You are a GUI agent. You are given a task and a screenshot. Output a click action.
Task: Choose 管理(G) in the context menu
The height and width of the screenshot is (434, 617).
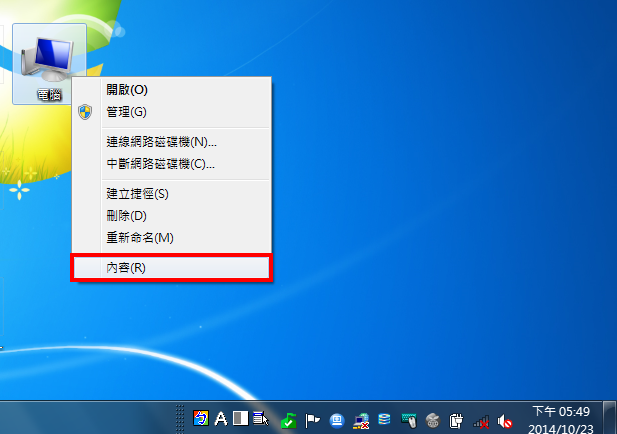click(127, 111)
